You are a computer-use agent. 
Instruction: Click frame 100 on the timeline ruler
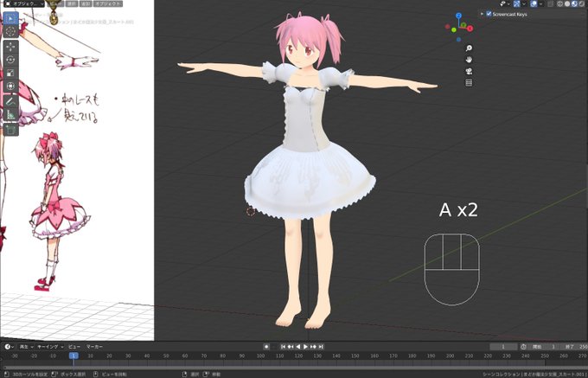coord(260,356)
